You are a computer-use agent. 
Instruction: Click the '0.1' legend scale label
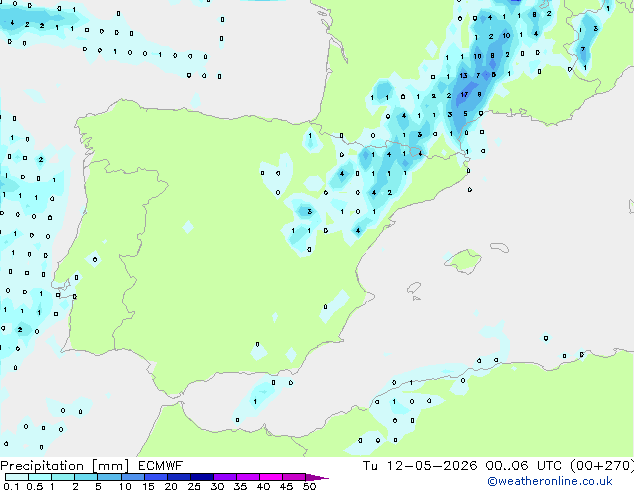pyautogui.click(x=11, y=486)
